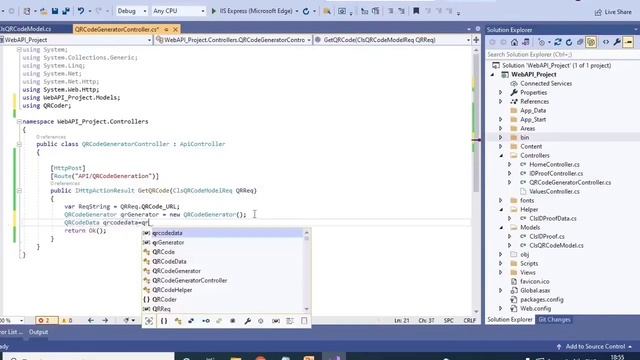Open HomeController.cs in Solution Explorer
The height and width of the screenshot is (360, 640).
554,164
